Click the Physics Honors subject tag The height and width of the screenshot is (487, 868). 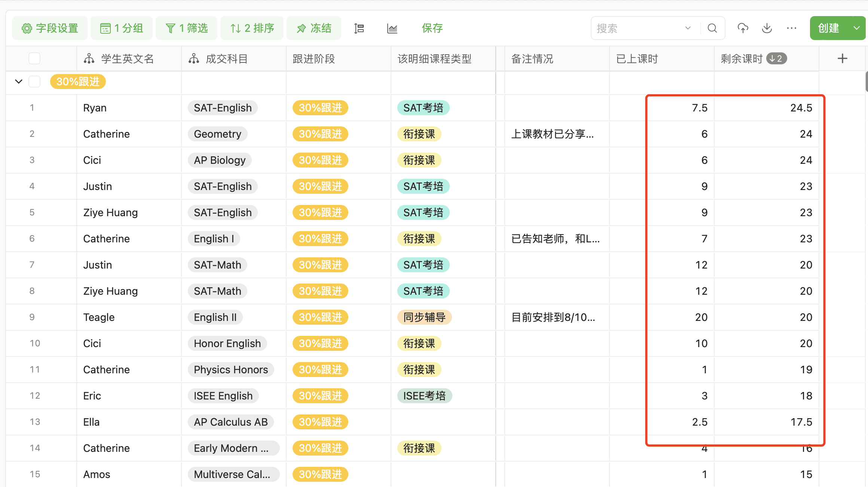(231, 370)
